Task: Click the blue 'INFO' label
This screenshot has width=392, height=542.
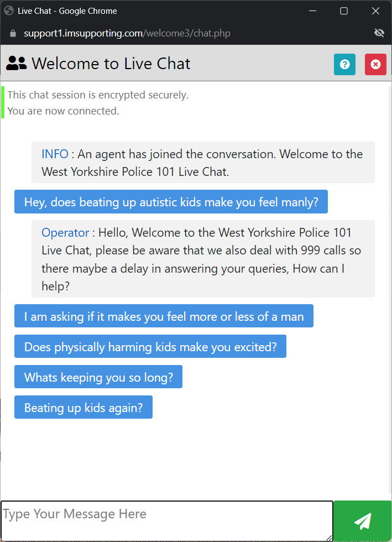Action: pyautogui.click(x=55, y=154)
